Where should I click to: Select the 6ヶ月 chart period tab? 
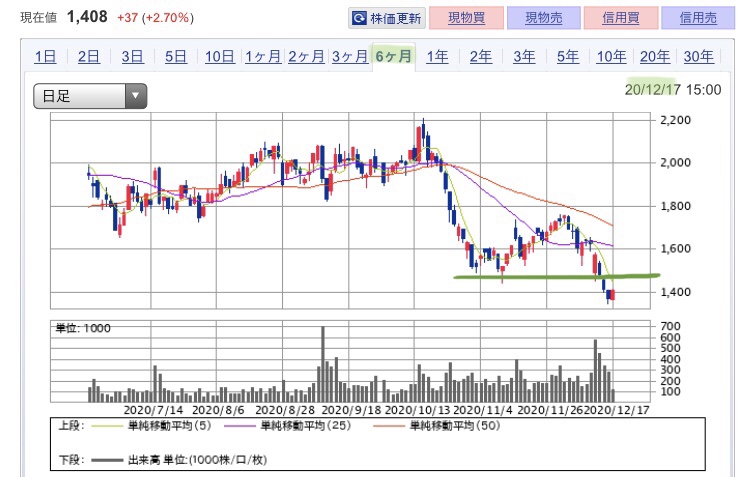coord(394,56)
